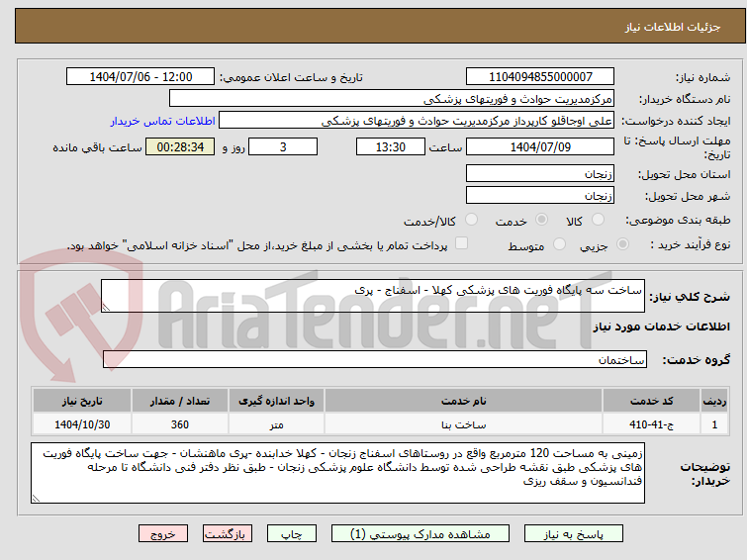Click the نام خدمت column header
The image size is (747, 560).
pos(464,401)
